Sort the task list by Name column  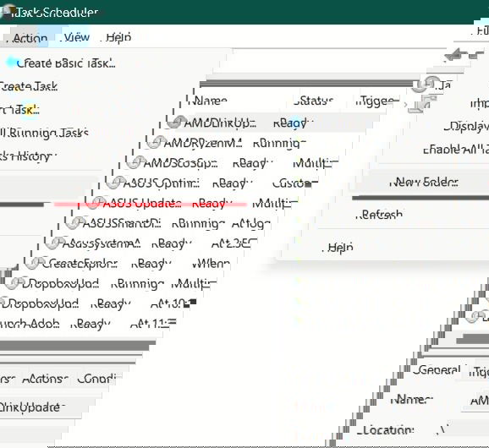click(210, 101)
